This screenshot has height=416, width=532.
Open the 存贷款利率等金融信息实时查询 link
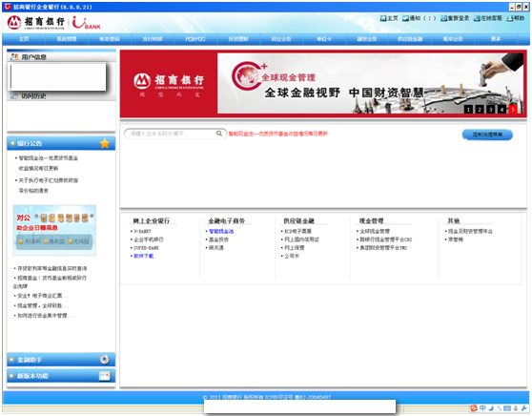point(51,269)
